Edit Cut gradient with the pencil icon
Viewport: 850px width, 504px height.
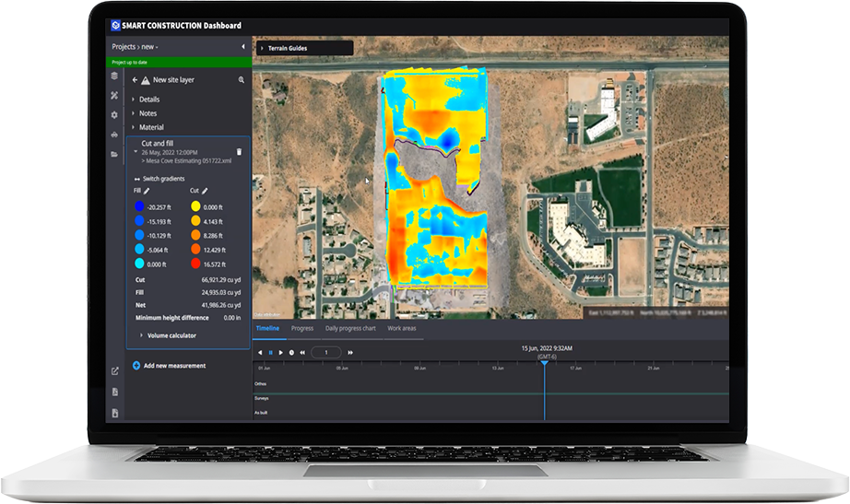click(x=205, y=191)
